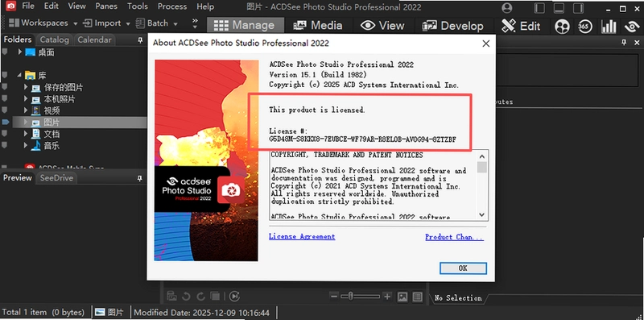Switch to Media mode
The width and height of the screenshot is (644, 320).
point(317,26)
